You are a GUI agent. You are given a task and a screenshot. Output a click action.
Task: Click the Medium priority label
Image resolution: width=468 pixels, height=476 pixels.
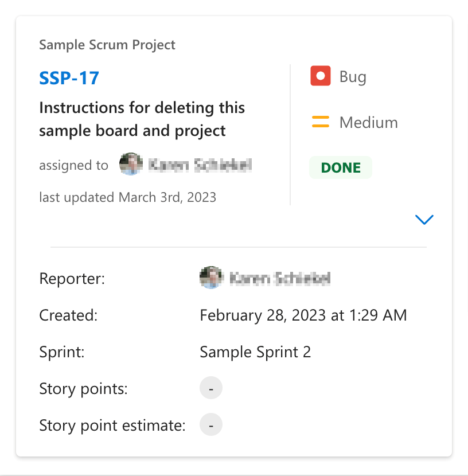pyautogui.click(x=368, y=122)
